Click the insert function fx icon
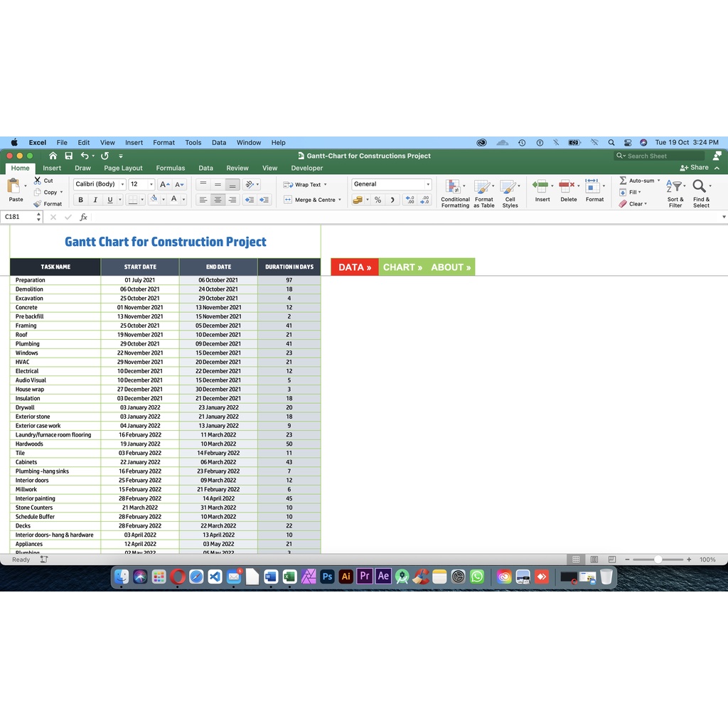This screenshot has width=728, height=728. pyautogui.click(x=84, y=217)
